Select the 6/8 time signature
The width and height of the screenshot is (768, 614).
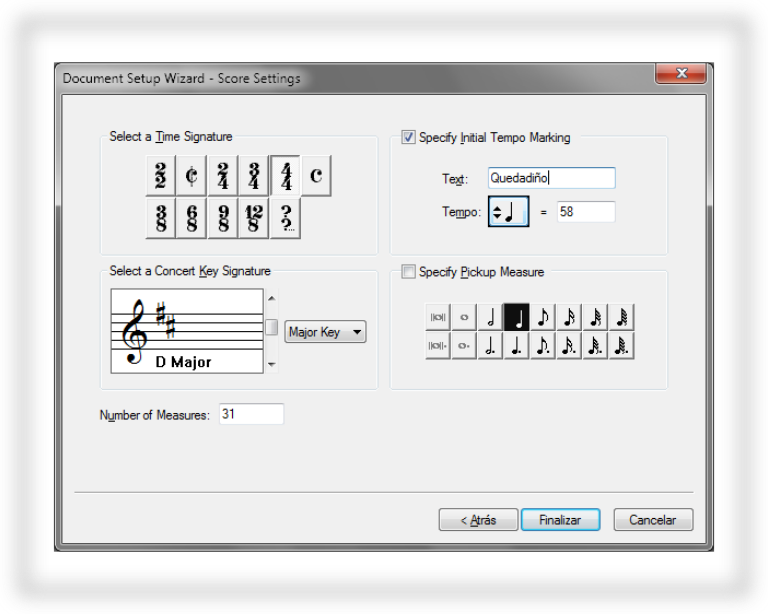(x=192, y=218)
